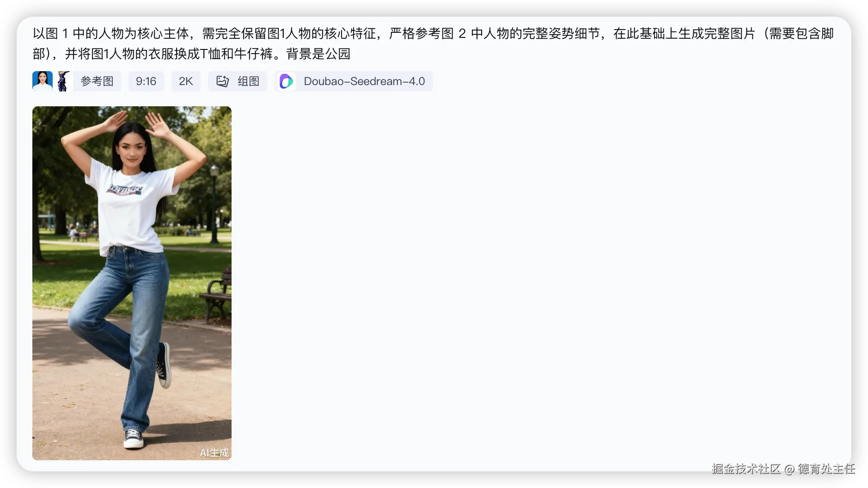Click the 德育处主任 author name
The width and height of the screenshot is (868, 488).
pyautogui.click(x=826, y=469)
